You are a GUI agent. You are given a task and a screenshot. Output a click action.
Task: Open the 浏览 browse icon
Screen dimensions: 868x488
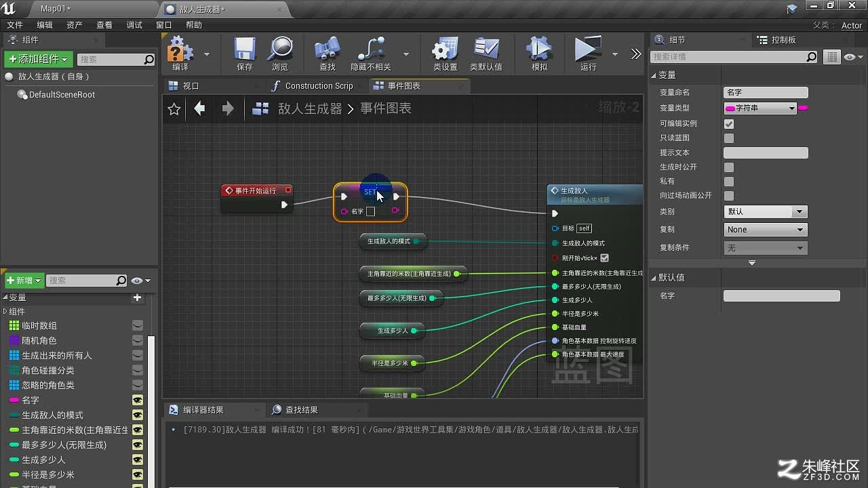point(280,53)
